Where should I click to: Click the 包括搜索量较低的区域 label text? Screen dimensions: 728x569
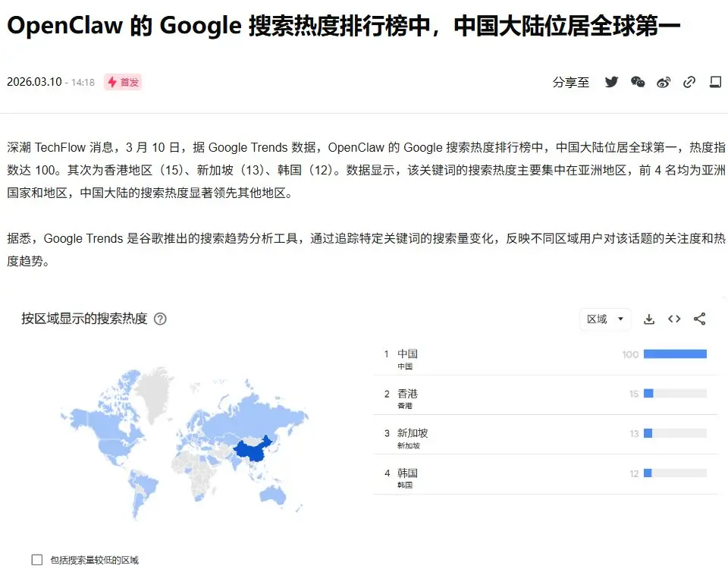94,560
